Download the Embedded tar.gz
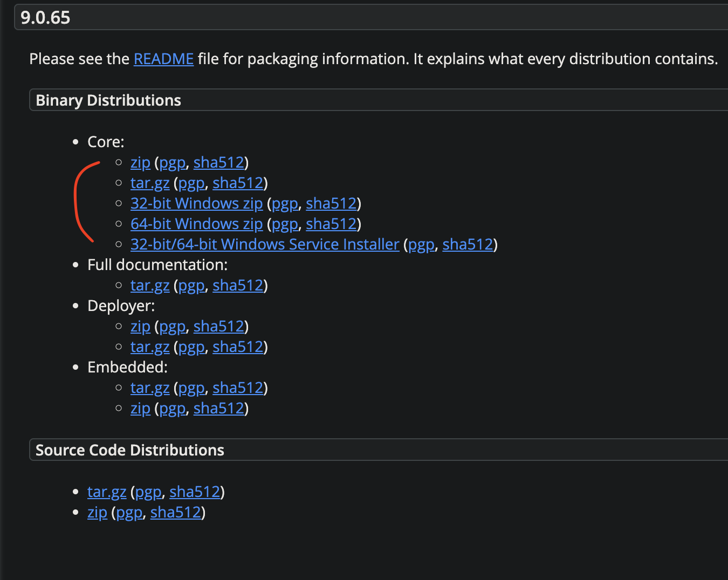 150,388
